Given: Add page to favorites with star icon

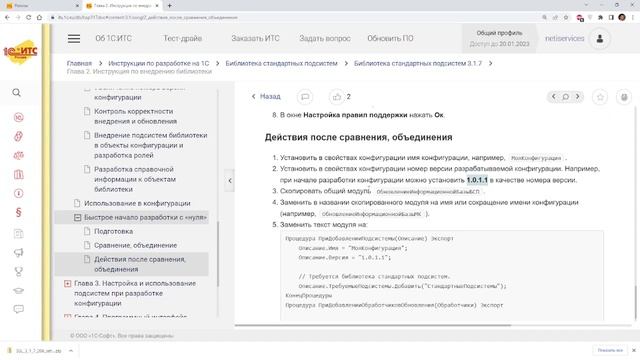Looking at the screenshot, I should (600, 97).
